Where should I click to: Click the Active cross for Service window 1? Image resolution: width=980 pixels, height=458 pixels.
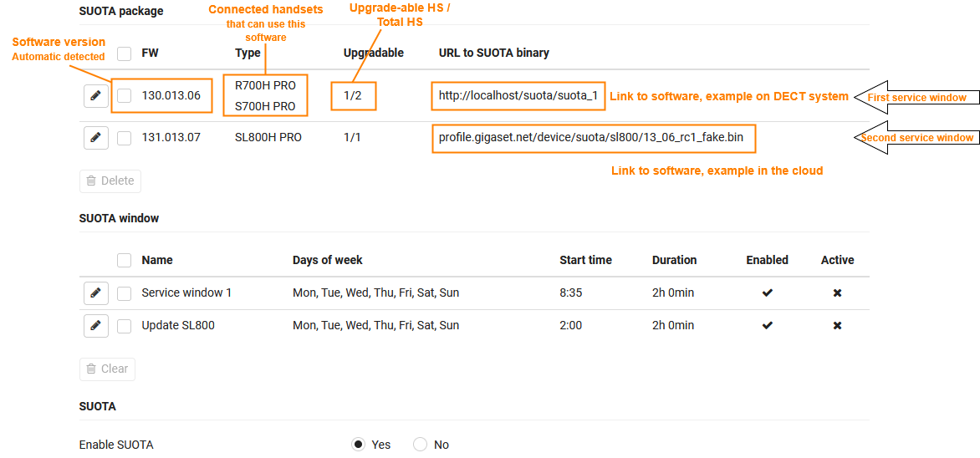tap(837, 293)
